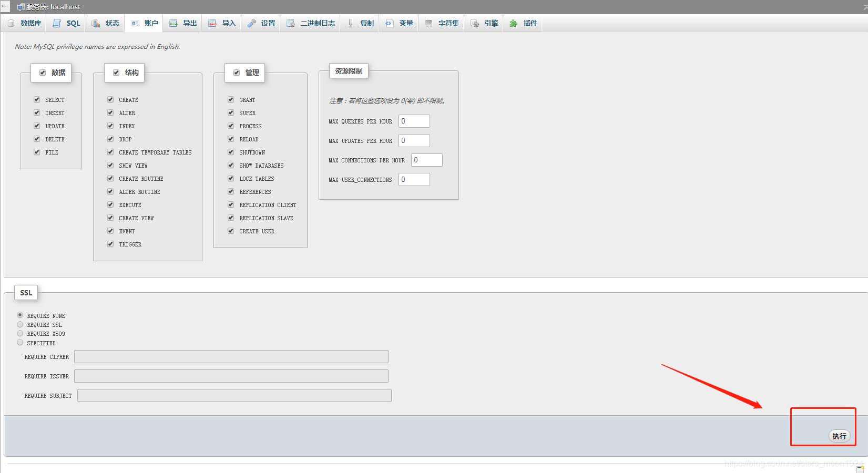The width and height of the screenshot is (868, 473).
Task: Uncheck the INSERT privilege
Action: click(37, 112)
